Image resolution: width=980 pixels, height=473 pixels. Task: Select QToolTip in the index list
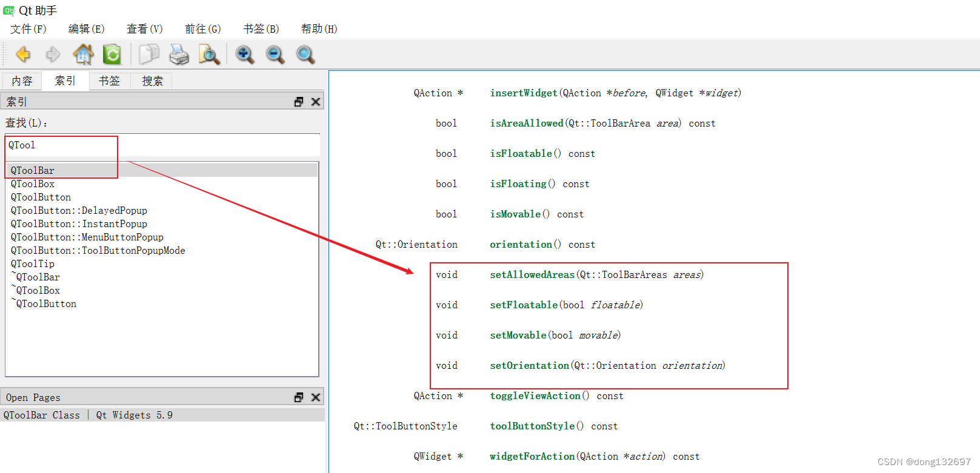33,264
